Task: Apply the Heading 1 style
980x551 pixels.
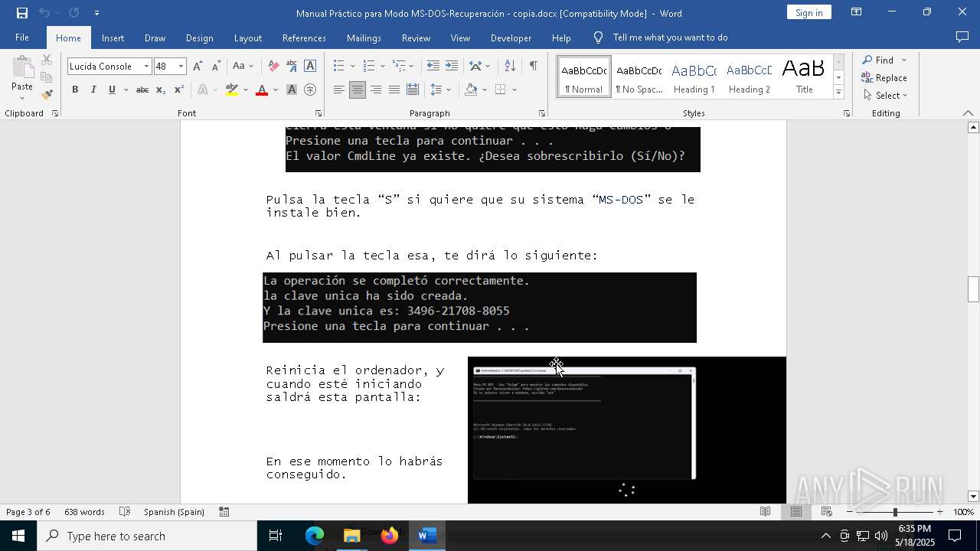Action: pyautogui.click(x=694, y=77)
